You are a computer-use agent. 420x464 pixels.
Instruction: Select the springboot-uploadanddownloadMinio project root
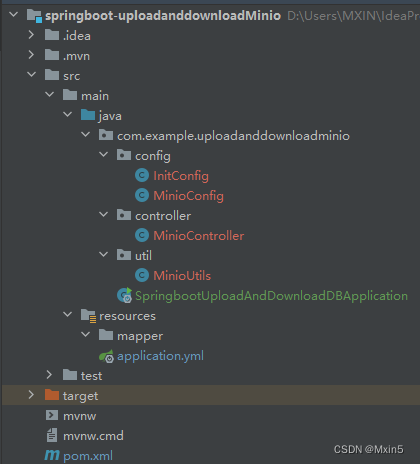coord(163,16)
